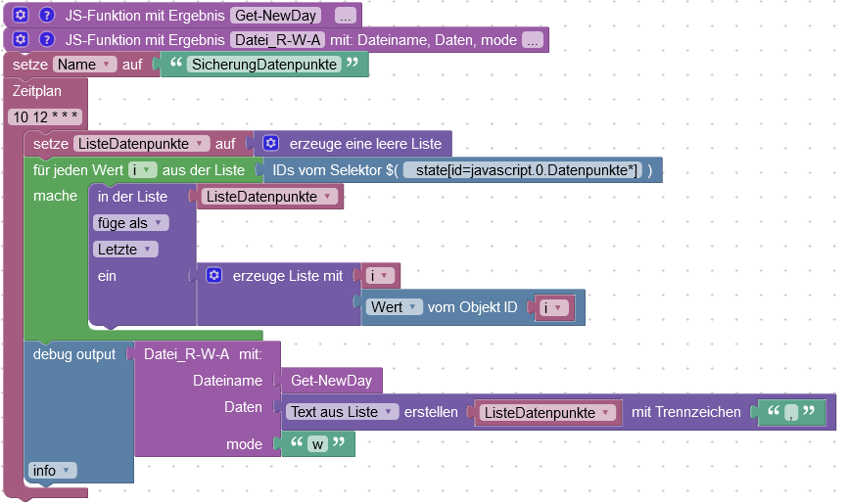This screenshot has height=504, width=847.
Task: Open gear settings of Datei_R-W-A function block
Action: point(21,39)
